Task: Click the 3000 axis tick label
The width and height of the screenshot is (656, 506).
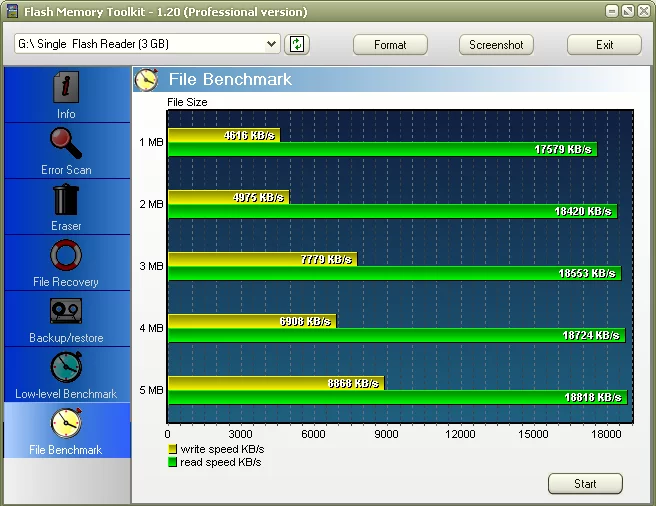Action: (x=240, y=434)
